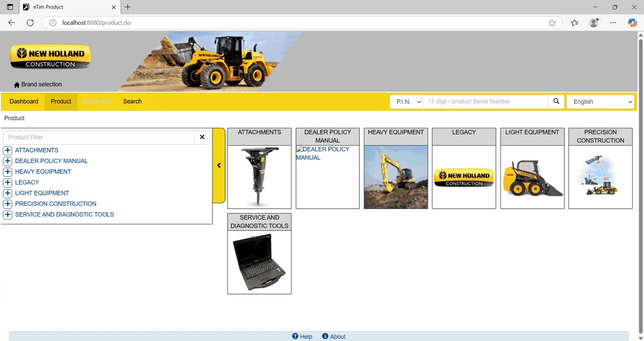Screen dimensions: 644x341
Task: Select HEAVY EQUIPMENT in the product tree
Action: click(43, 172)
